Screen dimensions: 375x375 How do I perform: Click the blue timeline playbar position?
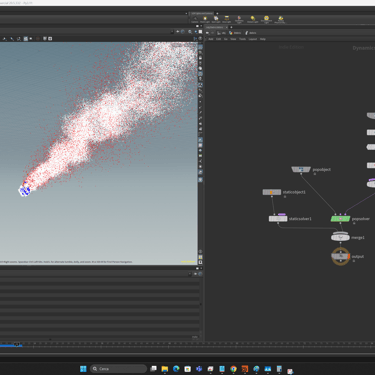click(x=11, y=345)
